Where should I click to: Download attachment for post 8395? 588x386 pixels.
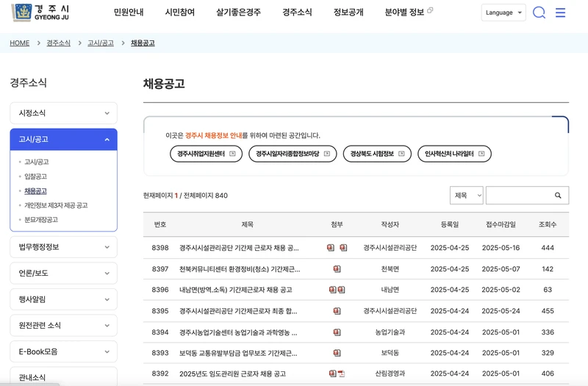coord(337,311)
